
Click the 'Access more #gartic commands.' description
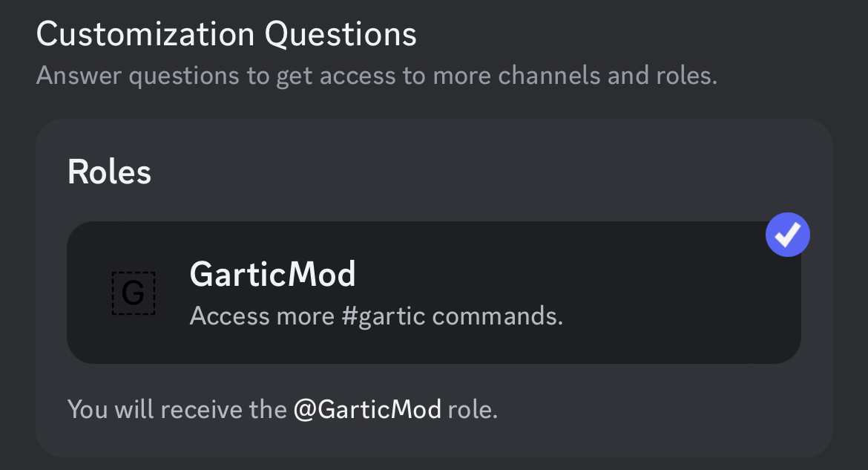[x=376, y=316]
